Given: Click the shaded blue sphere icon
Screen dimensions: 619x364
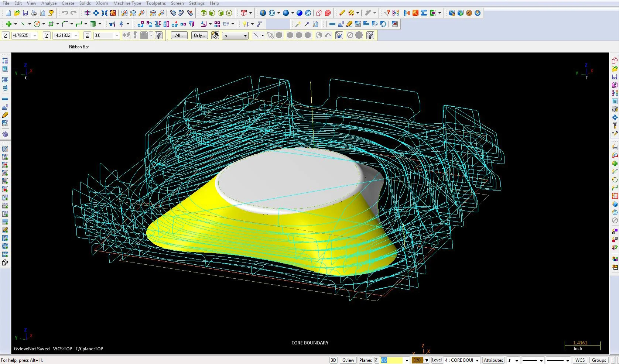Looking at the screenshot, I should [286, 13].
